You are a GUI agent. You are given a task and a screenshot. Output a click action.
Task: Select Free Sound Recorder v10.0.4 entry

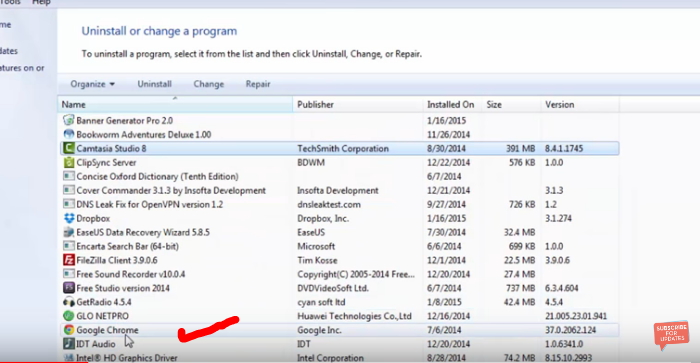click(x=130, y=274)
